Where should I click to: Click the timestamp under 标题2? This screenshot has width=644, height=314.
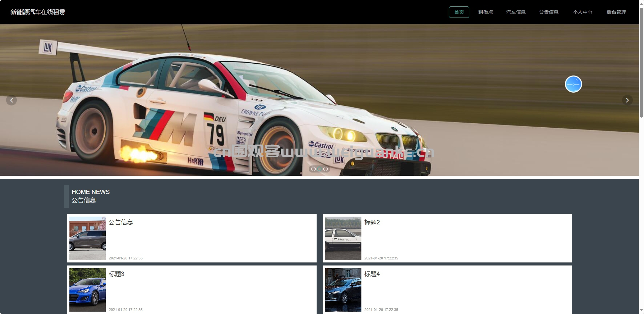381,258
